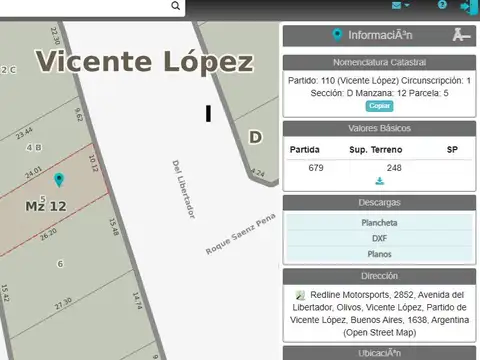Click the Copiar button
Image resolution: width=480 pixels, height=360 pixels.
(x=379, y=106)
